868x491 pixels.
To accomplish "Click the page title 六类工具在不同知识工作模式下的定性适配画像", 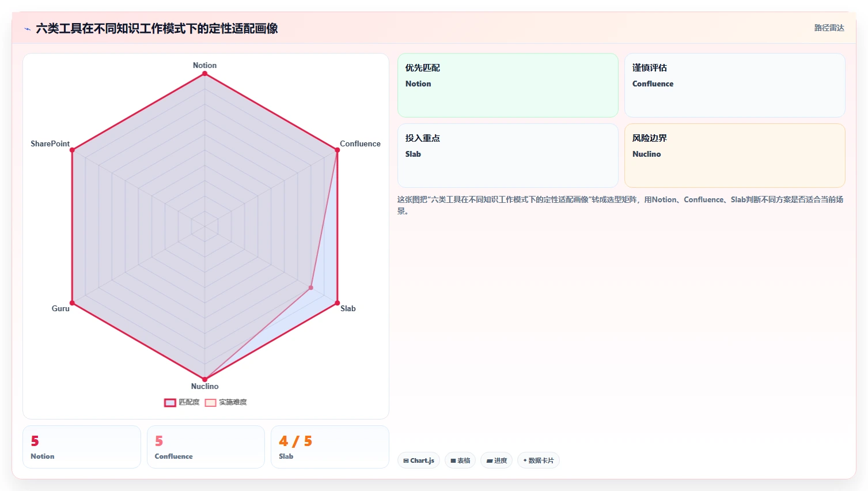I will (x=157, y=28).
